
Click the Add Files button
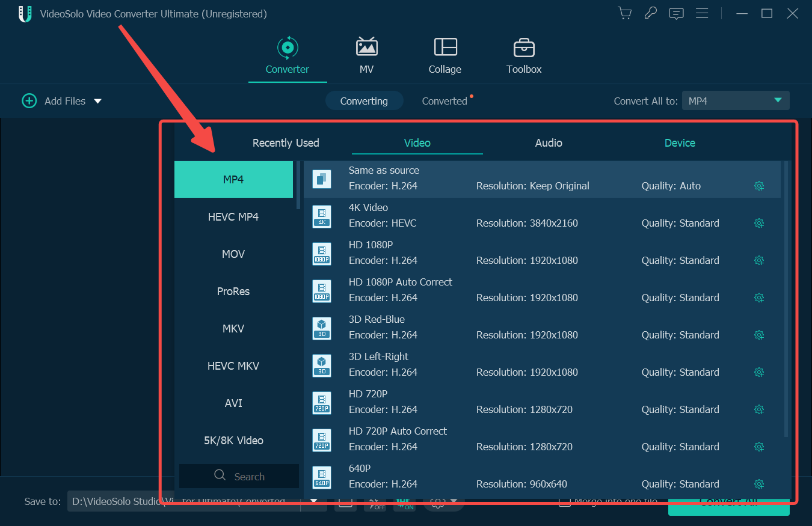tap(54, 101)
